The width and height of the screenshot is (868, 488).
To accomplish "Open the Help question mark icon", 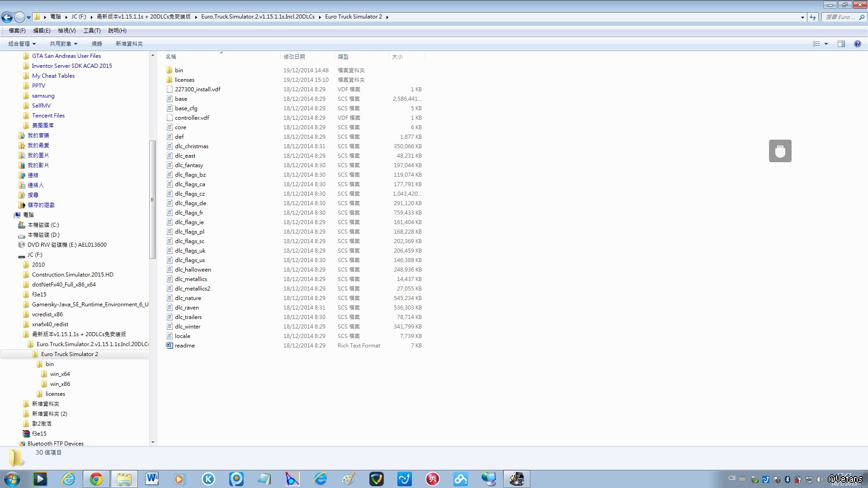I will (857, 44).
